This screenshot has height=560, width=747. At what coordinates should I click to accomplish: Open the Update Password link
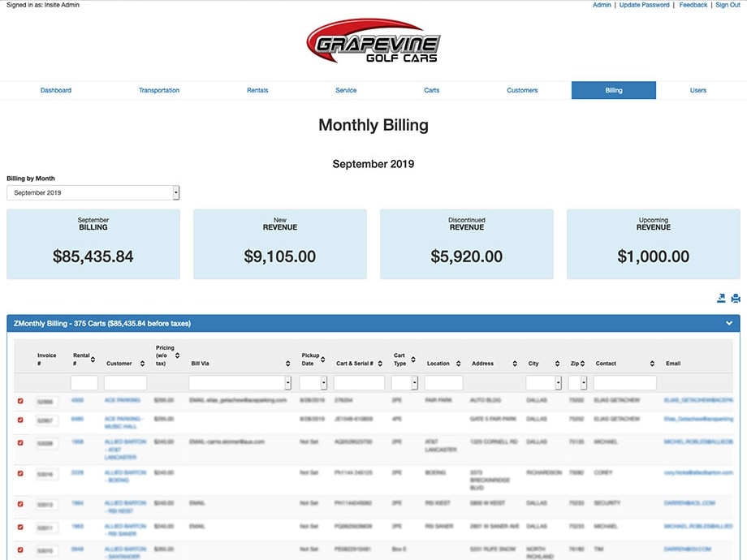pyautogui.click(x=644, y=5)
